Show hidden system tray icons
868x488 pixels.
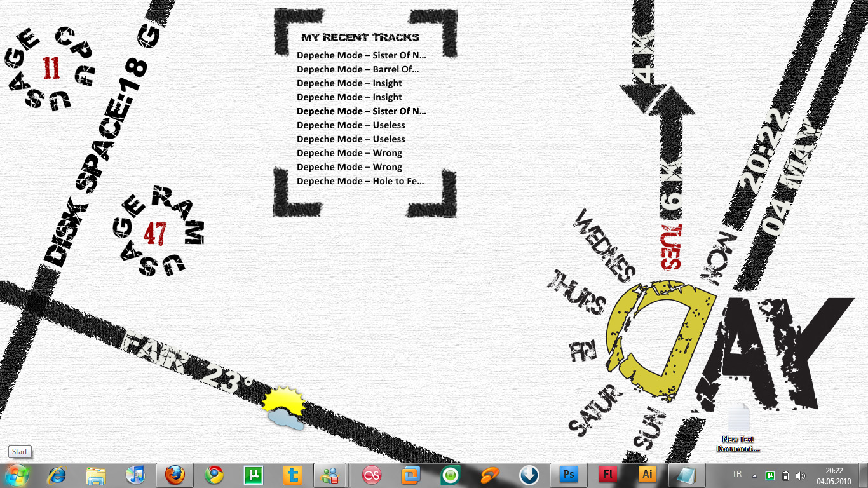754,475
